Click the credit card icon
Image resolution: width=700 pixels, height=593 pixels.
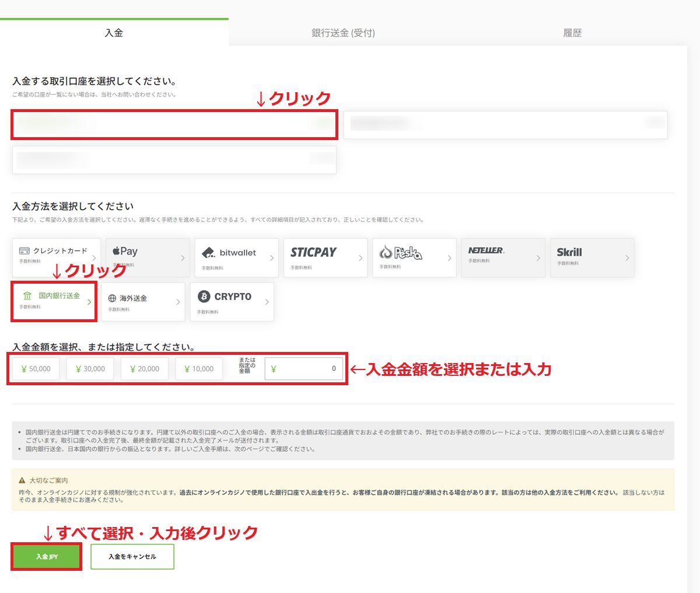pyautogui.click(x=24, y=250)
